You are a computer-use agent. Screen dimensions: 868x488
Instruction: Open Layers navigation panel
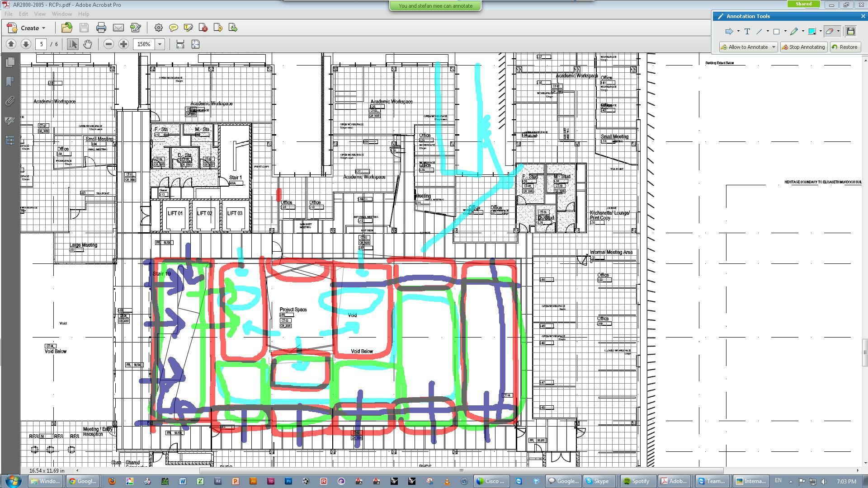pos(10,141)
